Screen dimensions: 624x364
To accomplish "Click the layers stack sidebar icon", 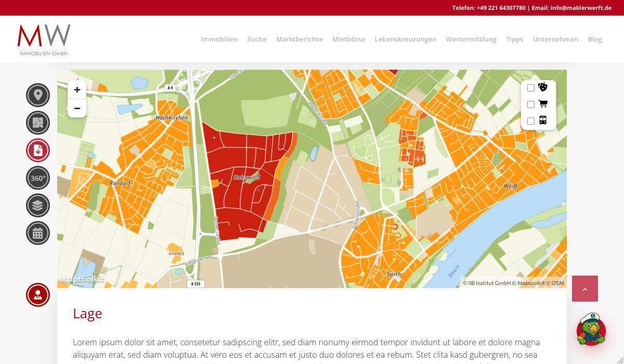I will coord(38,205).
